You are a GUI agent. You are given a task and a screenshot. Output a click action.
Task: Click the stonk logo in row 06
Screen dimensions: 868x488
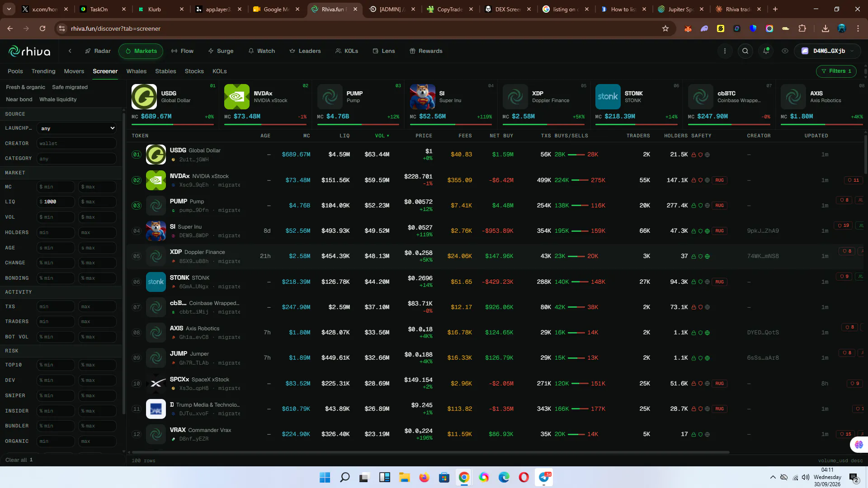[x=156, y=282]
